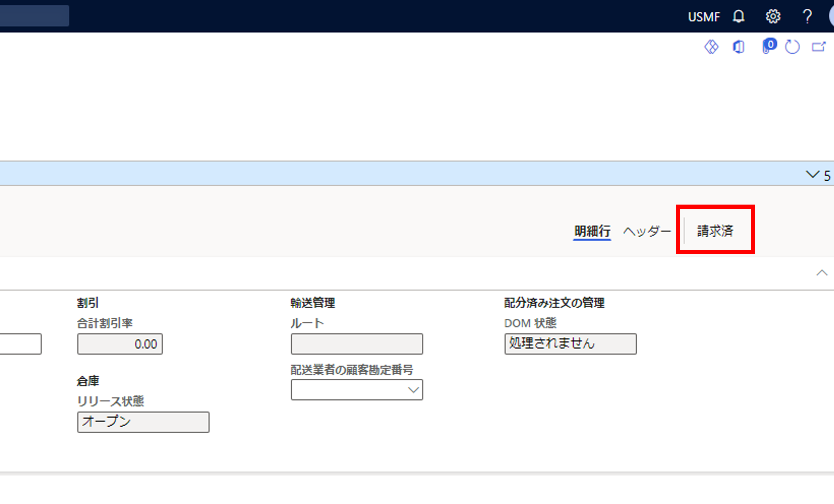Viewport: 834px width, 504px height.
Task: Click the ルート input field
Action: click(357, 344)
